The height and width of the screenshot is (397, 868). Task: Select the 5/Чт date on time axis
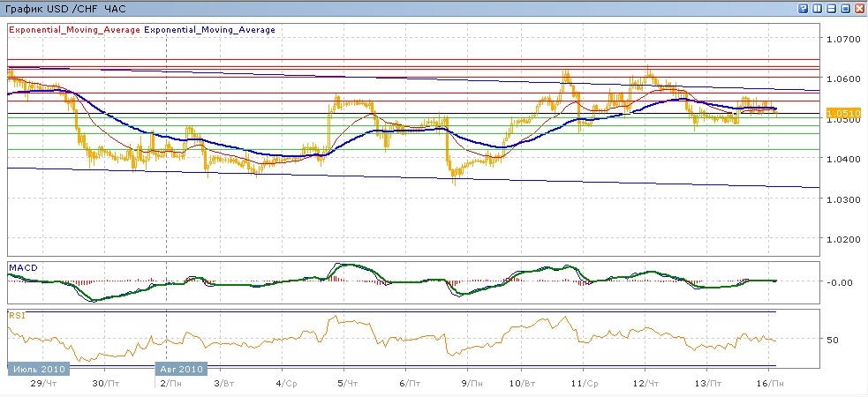point(343,384)
